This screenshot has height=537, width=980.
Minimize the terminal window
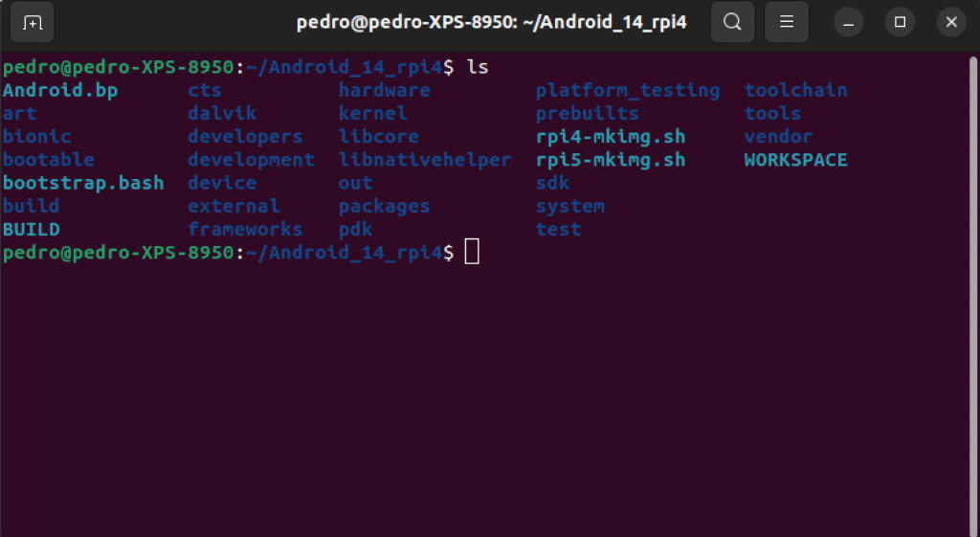coord(849,23)
